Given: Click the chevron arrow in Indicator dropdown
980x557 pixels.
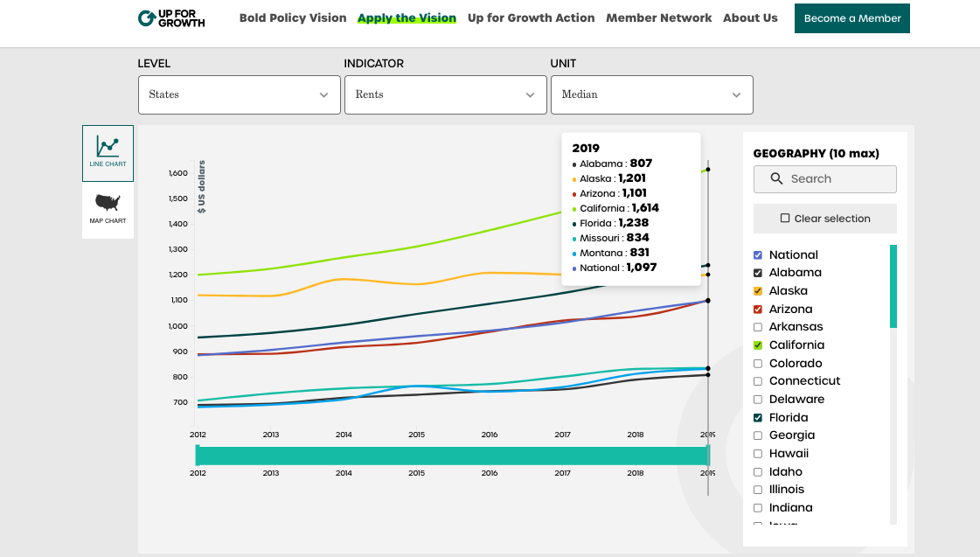Looking at the screenshot, I should tap(530, 95).
